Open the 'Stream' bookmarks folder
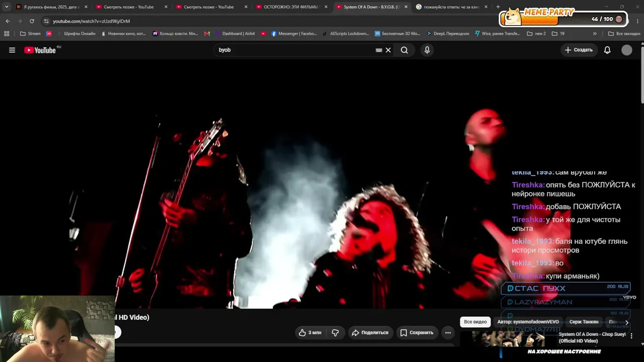 [x=30, y=34]
